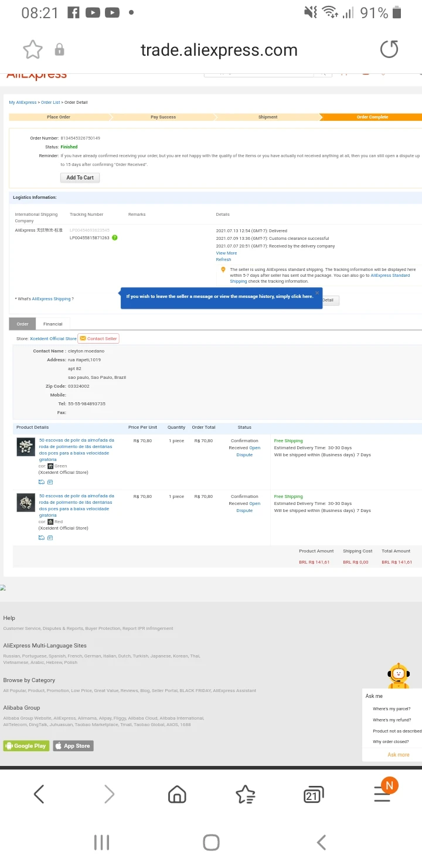Screen dimensions: 422x868
Task: Click the AliExpress logo
Action: click(x=36, y=76)
